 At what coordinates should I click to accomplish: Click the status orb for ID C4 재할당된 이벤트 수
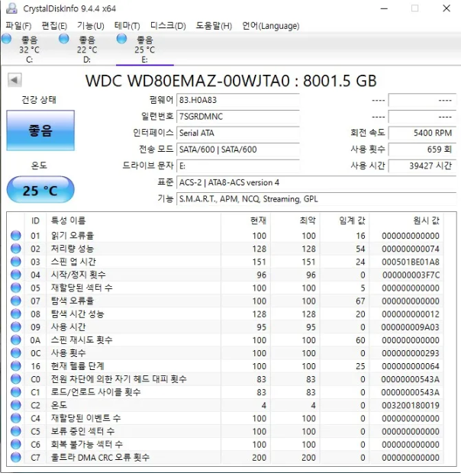point(16,418)
